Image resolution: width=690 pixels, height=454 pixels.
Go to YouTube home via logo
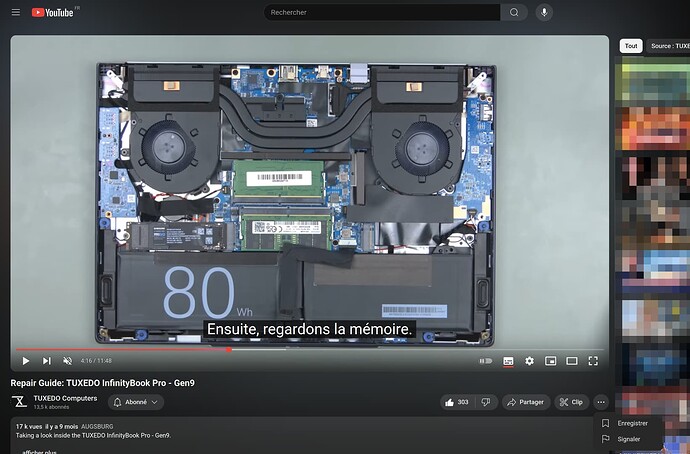tap(53, 12)
